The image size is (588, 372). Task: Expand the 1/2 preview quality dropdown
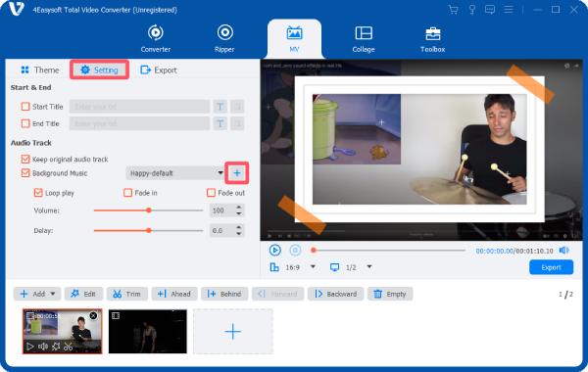[x=369, y=266]
